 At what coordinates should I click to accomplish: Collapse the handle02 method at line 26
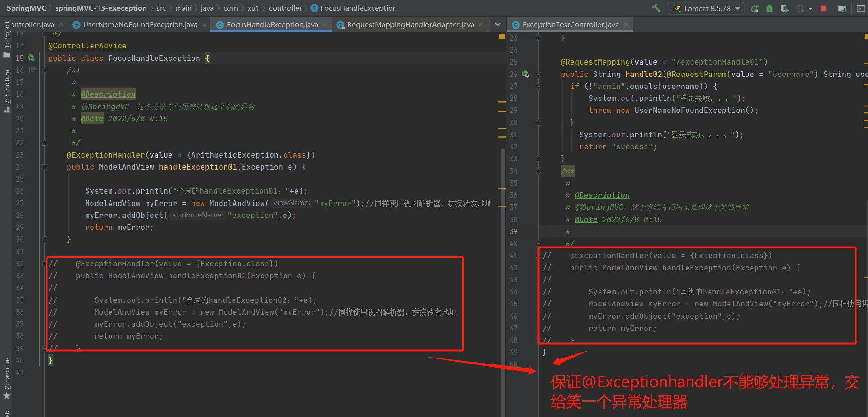coord(538,75)
